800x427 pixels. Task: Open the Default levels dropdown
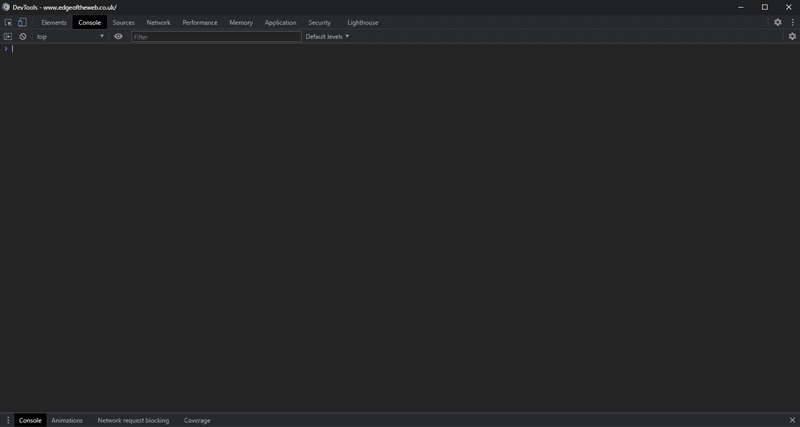point(327,36)
